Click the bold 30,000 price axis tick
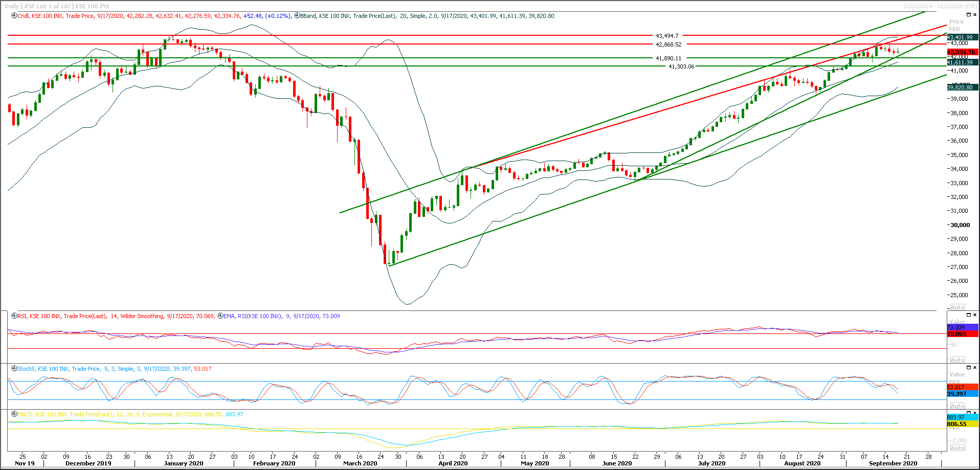The height and width of the screenshot is (470, 980). coord(961,225)
